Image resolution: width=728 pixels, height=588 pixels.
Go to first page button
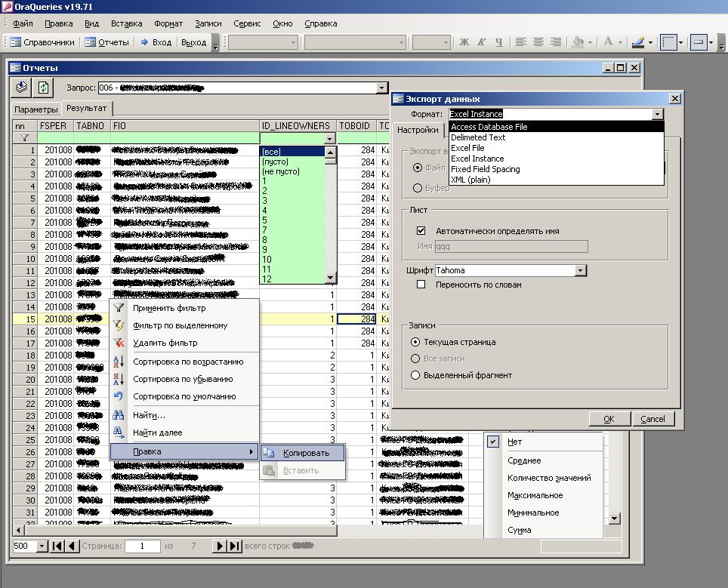coord(57,546)
